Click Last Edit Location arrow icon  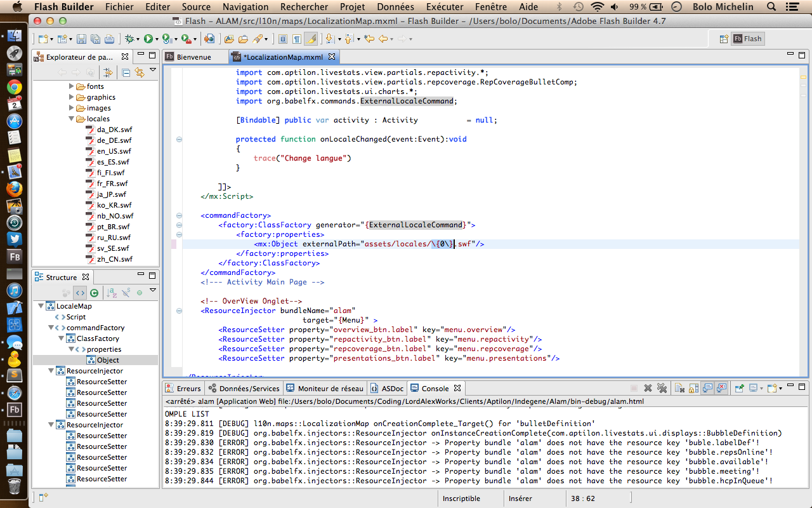pyautogui.click(x=369, y=39)
